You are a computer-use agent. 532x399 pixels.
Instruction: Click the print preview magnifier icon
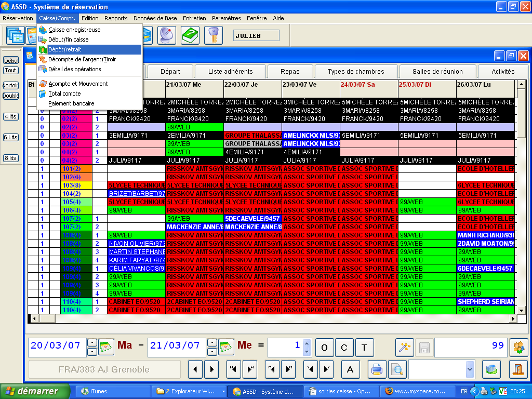point(397,369)
